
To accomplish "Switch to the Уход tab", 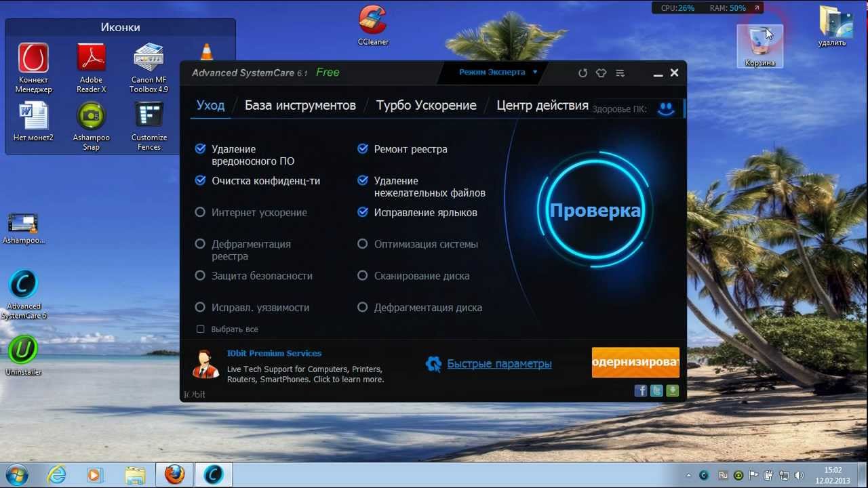I will click(210, 105).
